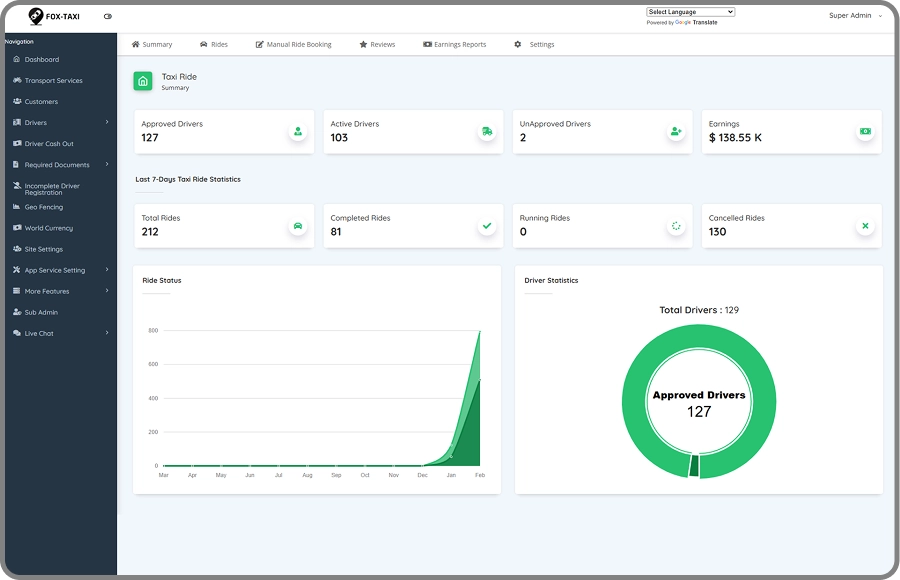900x580 pixels.
Task: Click the car icon beside Rides
Action: pyautogui.click(x=204, y=44)
